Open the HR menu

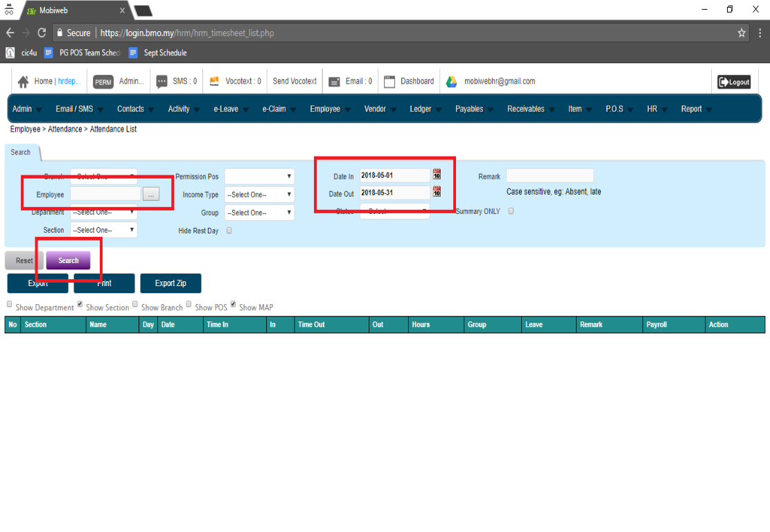[656, 109]
